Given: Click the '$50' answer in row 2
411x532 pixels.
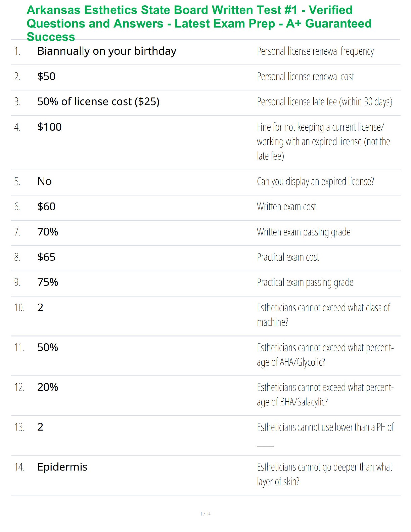Looking at the screenshot, I should [46, 77].
